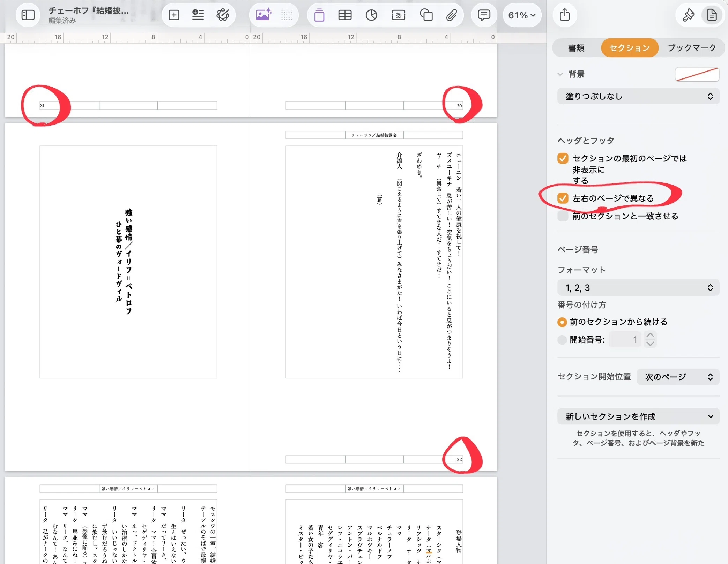Insert a text box with the あ icon
This screenshot has height=564, width=728.
coord(398,15)
